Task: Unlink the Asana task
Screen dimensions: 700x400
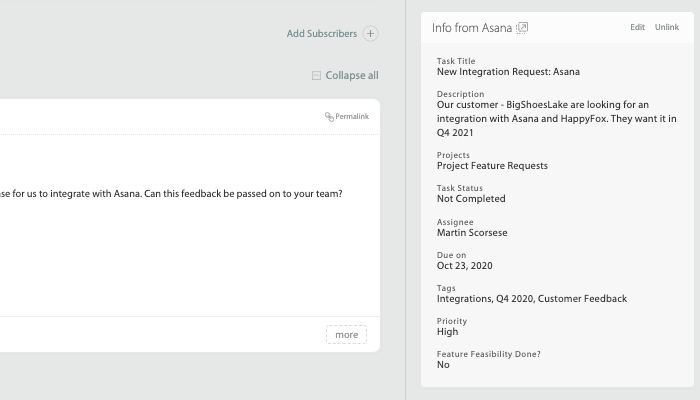Action: (667, 27)
